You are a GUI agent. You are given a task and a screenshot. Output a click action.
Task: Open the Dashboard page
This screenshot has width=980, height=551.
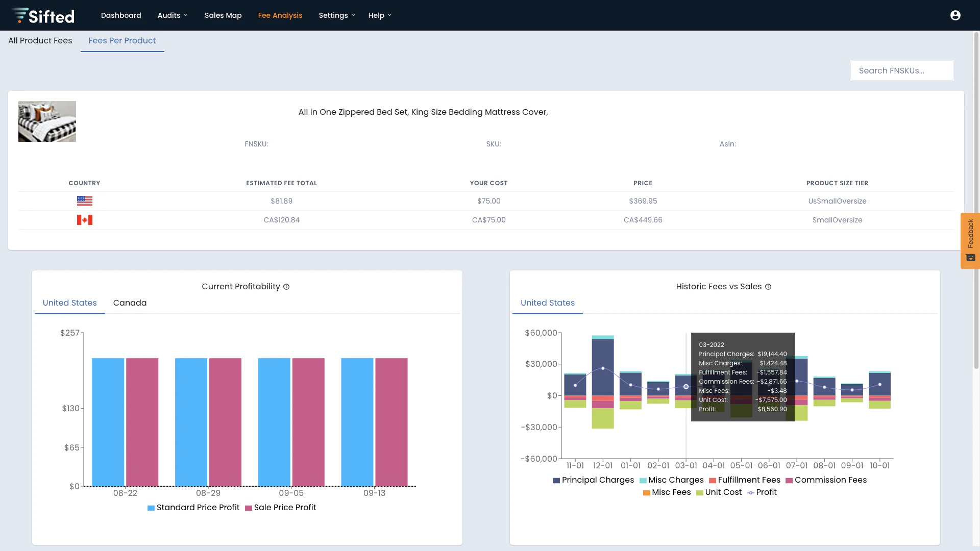pos(121,15)
